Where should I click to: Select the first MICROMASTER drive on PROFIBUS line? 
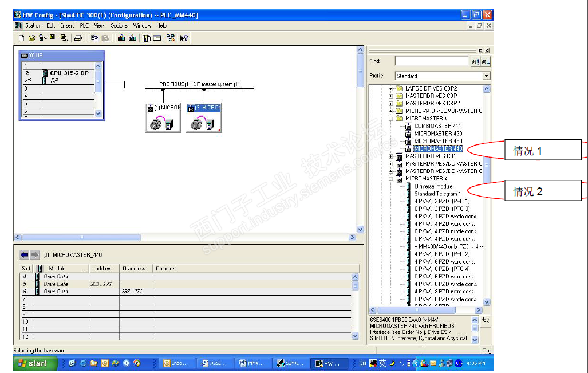[x=163, y=117]
